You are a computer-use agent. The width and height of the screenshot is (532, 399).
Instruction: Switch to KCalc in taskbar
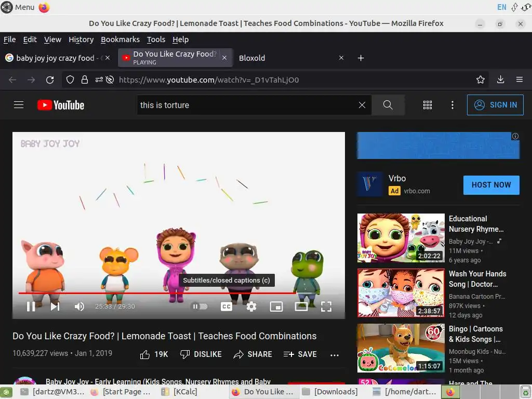[x=180, y=392]
